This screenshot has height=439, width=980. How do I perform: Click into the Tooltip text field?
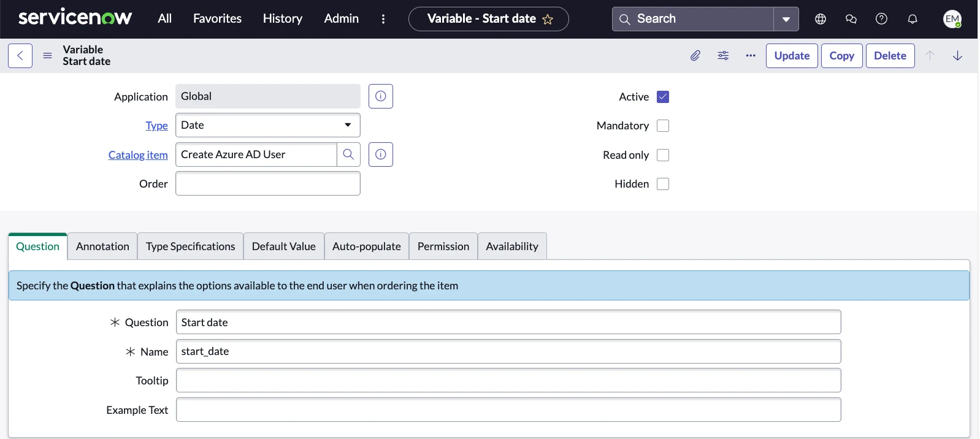click(508, 381)
